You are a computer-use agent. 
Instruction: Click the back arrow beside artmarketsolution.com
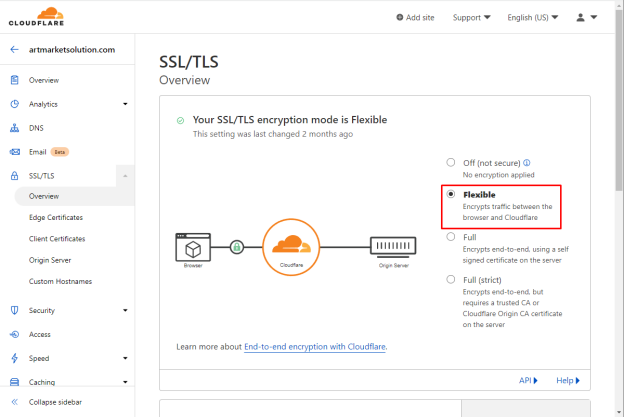(x=14, y=49)
